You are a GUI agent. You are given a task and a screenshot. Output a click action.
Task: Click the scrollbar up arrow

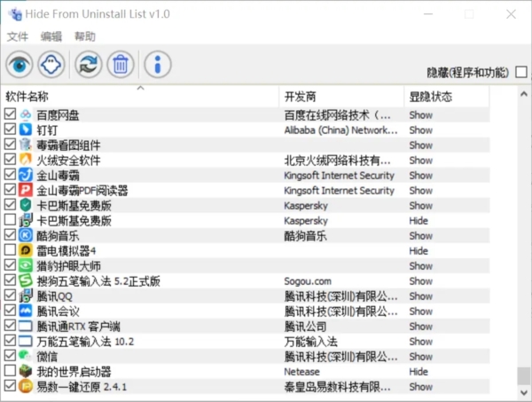tap(524, 94)
